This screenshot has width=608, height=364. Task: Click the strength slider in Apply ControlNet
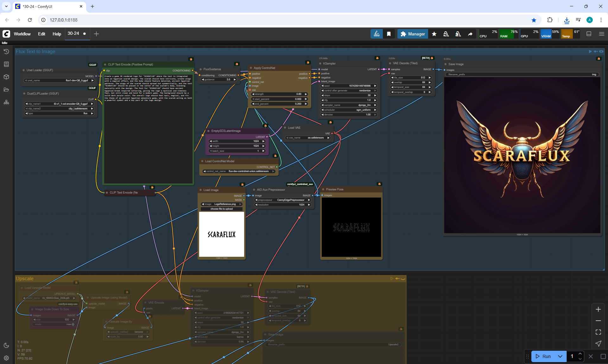point(279,94)
